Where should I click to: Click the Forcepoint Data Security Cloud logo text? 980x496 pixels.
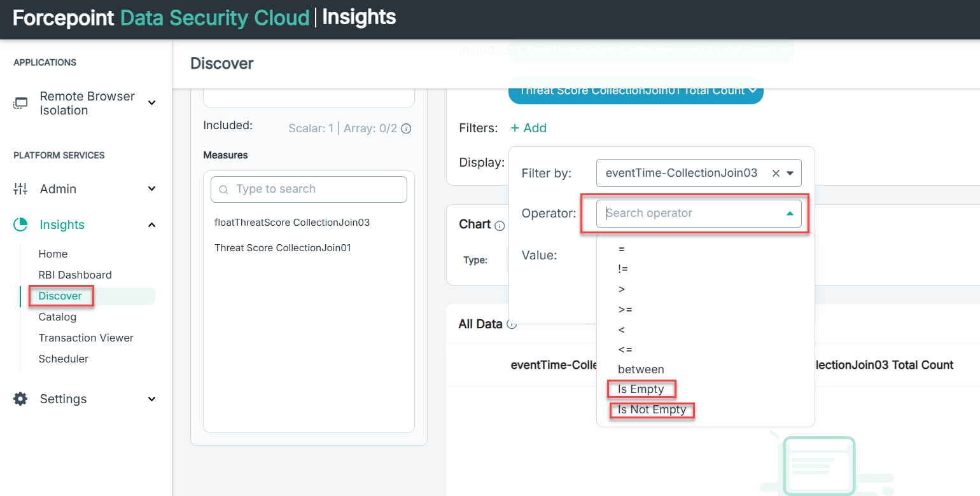161,18
